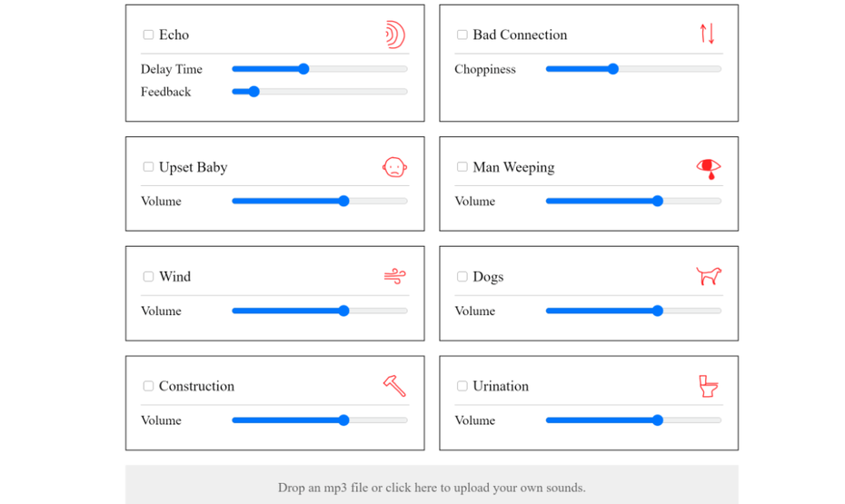Viewport: 845px width, 504px height.
Task: Click the Man Weeping eye icon
Action: coord(709,169)
